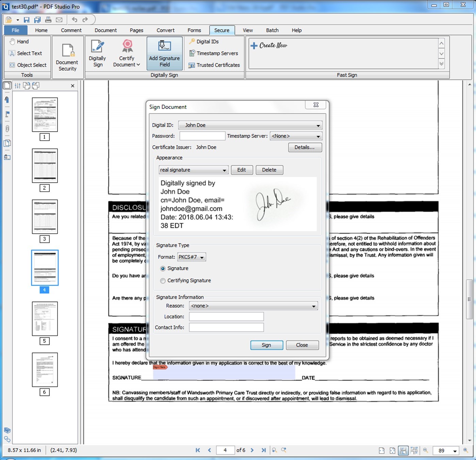Click the Digitally Sign ribbon icon

(98, 53)
